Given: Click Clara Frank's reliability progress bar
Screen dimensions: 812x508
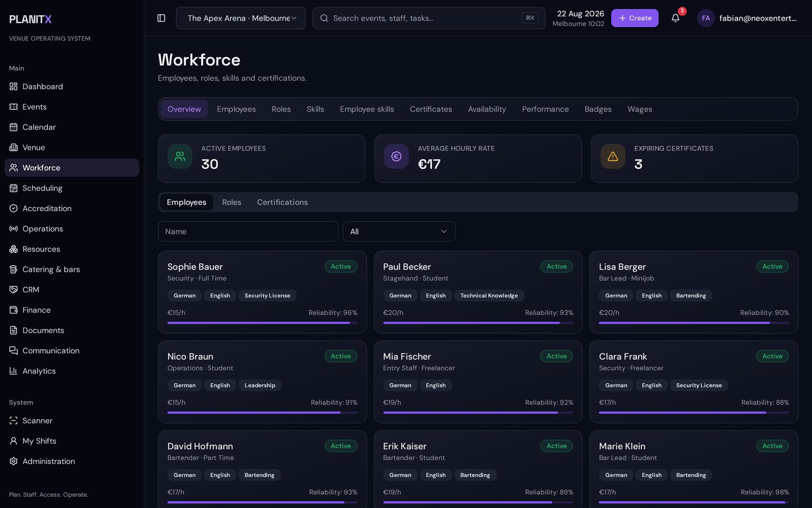Looking at the screenshot, I should pos(694,413).
